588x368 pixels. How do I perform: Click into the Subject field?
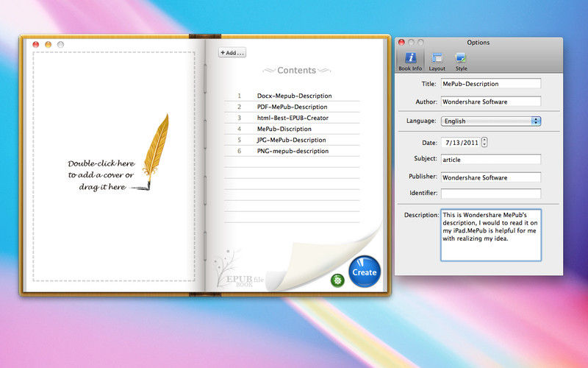(490, 159)
